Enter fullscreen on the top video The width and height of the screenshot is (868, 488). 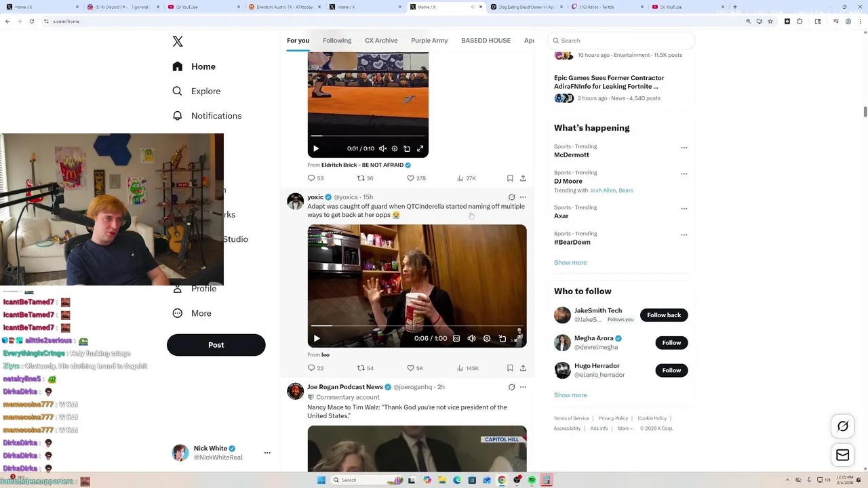420,148
